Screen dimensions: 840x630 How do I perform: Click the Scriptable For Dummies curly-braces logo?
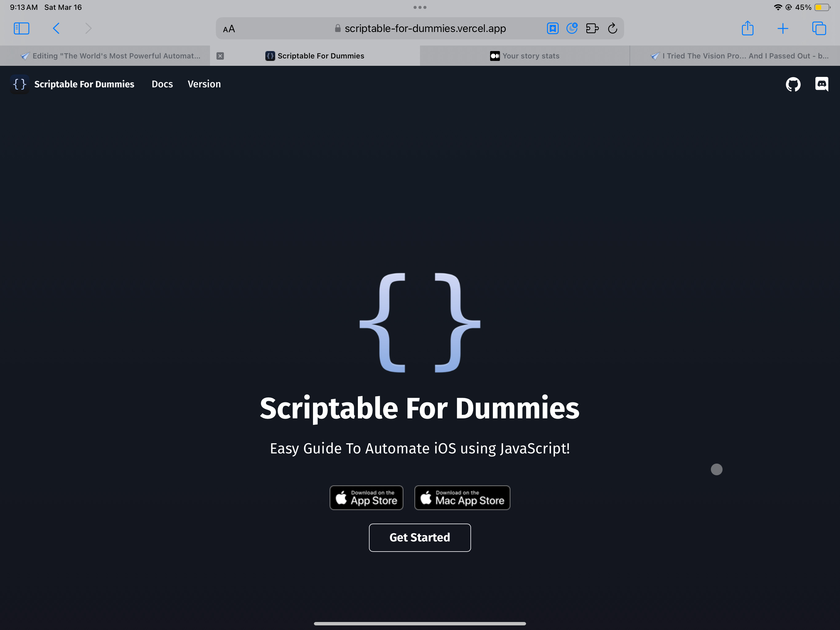tap(20, 84)
